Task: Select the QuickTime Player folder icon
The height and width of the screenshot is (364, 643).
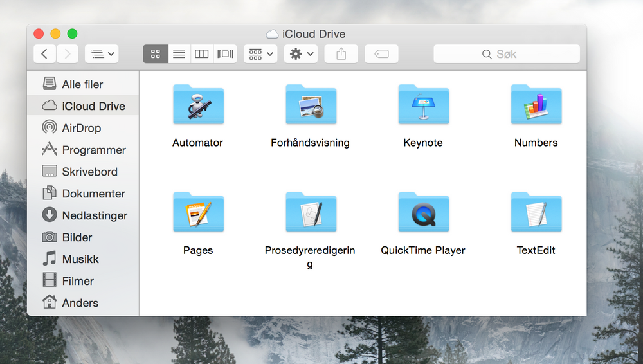Action: (x=424, y=212)
